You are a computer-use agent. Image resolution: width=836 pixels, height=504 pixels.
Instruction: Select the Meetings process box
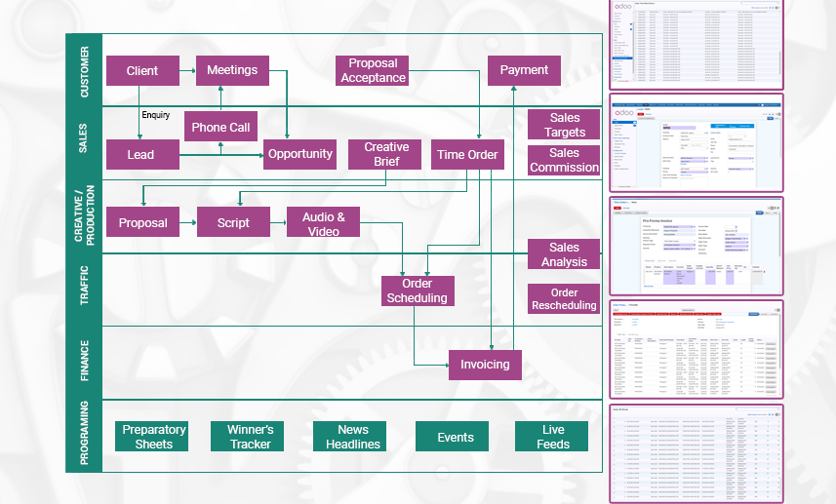click(232, 70)
